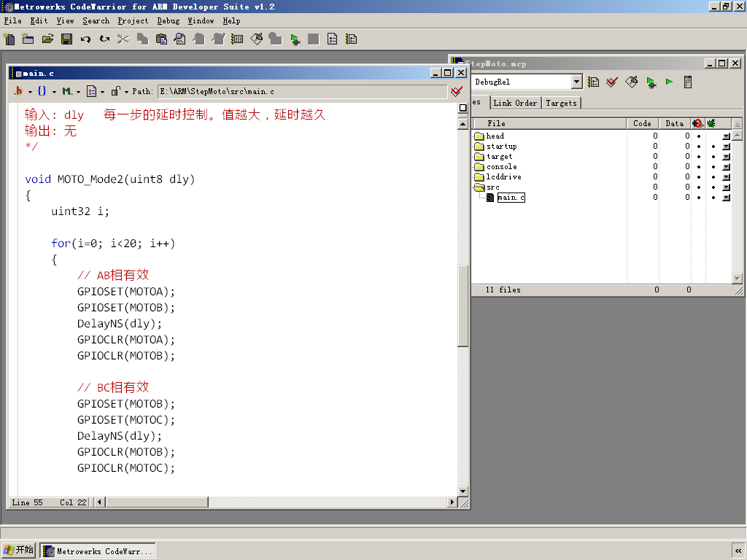Open the popup arrow for startup folder row
Screen dimensions: 747x560
click(726, 147)
